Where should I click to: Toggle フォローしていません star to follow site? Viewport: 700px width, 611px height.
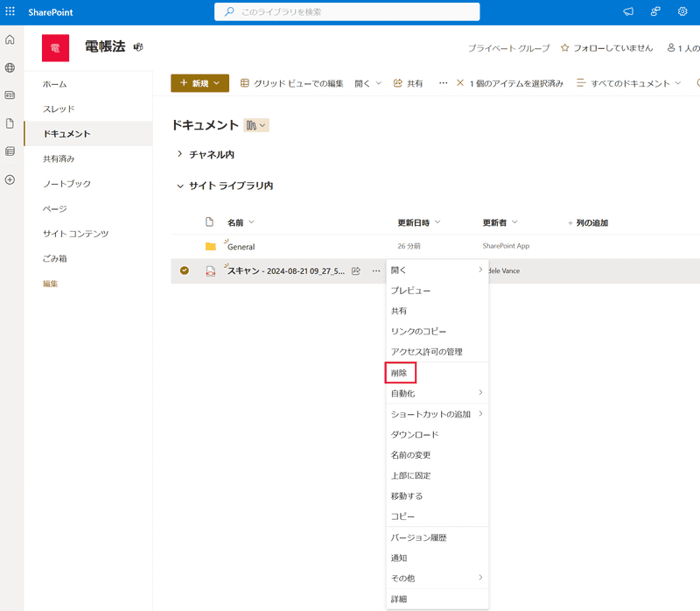tap(564, 48)
